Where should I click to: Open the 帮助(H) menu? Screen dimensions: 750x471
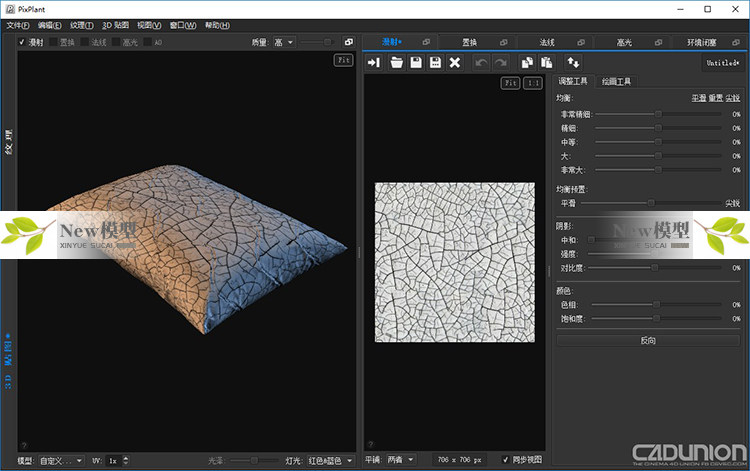tap(217, 25)
